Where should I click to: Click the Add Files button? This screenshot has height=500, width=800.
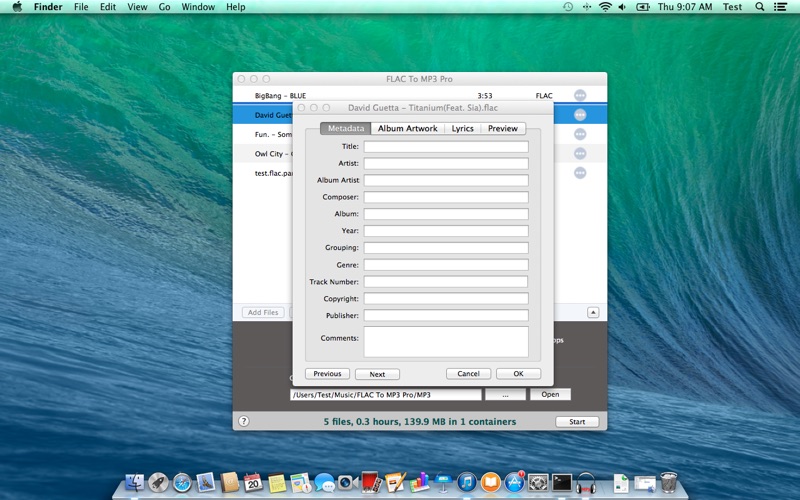pos(263,312)
